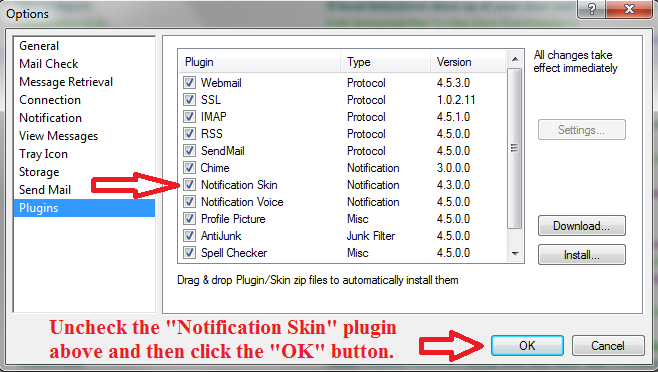Image resolution: width=658 pixels, height=372 pixels.
Task: Toggle the Chime plugin checkbox
Action: tap(189, 168)
